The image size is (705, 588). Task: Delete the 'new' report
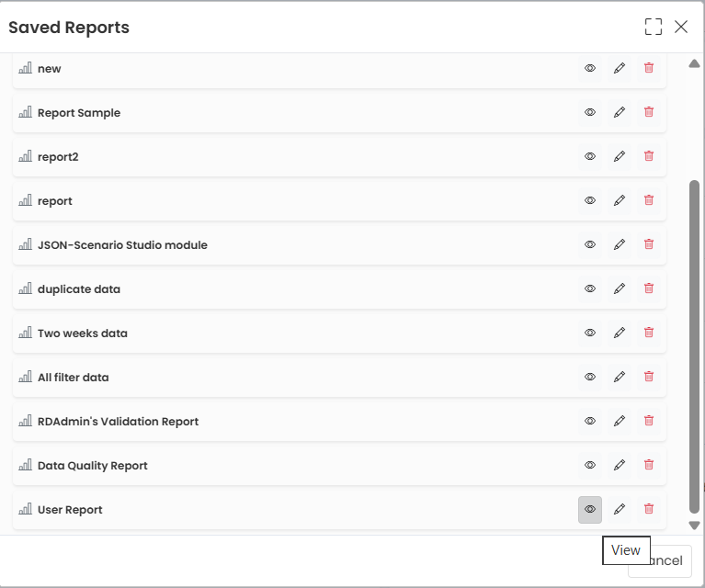(x=649, y=68)
